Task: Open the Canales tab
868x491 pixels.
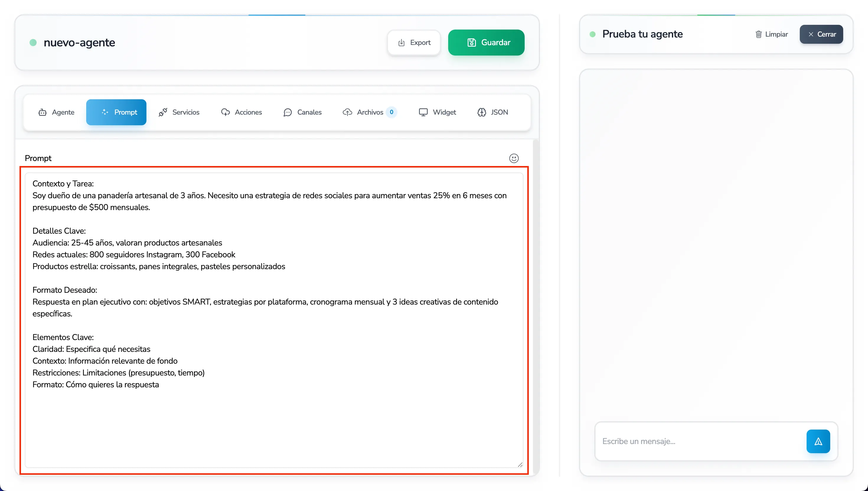Action: point(302,112)
